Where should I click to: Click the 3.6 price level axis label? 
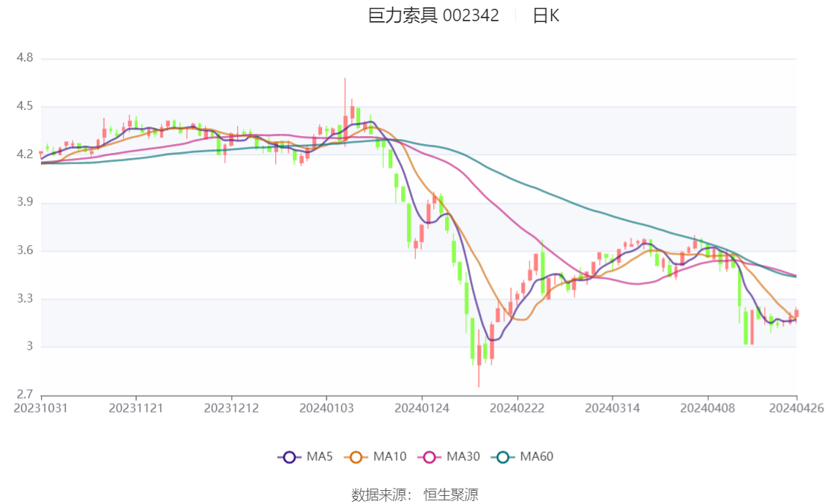pyautogui.click(x=25, y=251)
